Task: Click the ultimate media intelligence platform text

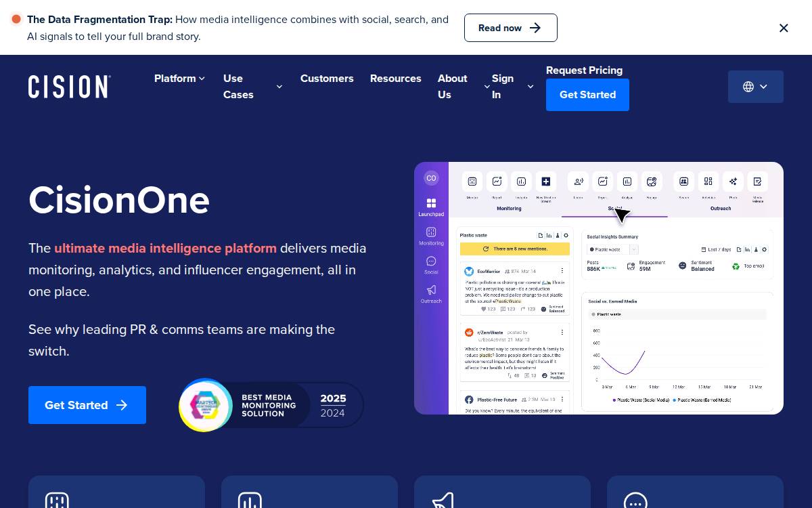Action: 165,248
